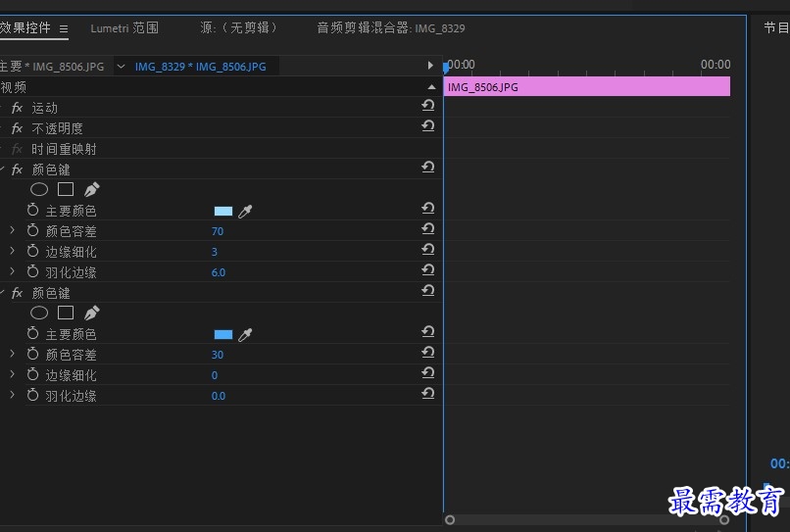Select the 运动 effect name

tap(44, 108)
